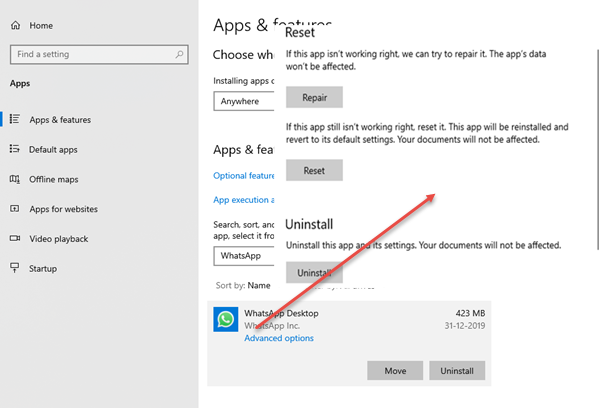The width and height of the screenshot is (600, 408).
Task: Open Startup apps settings
Action: 43,269
